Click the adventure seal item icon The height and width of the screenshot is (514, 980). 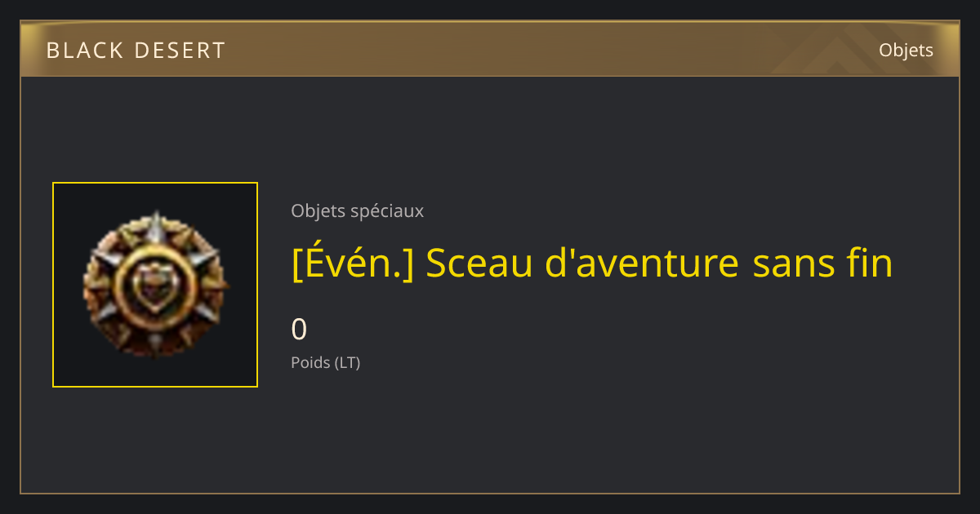point(155,285)
